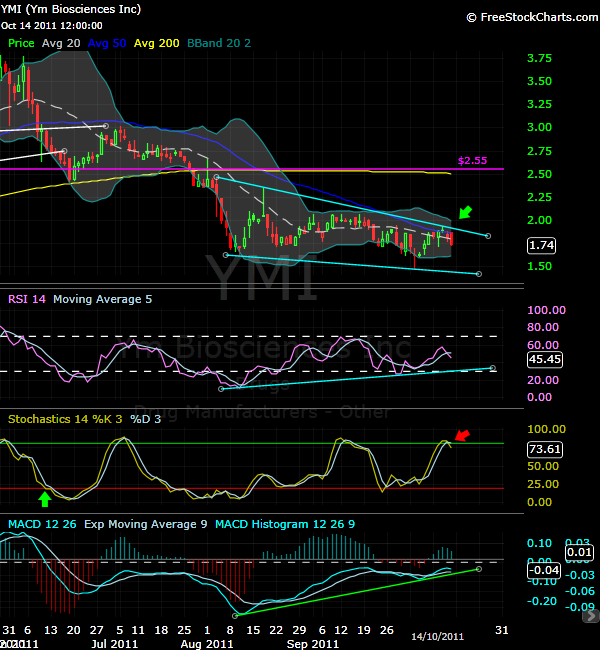Click the 0.01 MACD histogram value box
600x650 pixels.
pyautogui.click(x=579, y=552)
